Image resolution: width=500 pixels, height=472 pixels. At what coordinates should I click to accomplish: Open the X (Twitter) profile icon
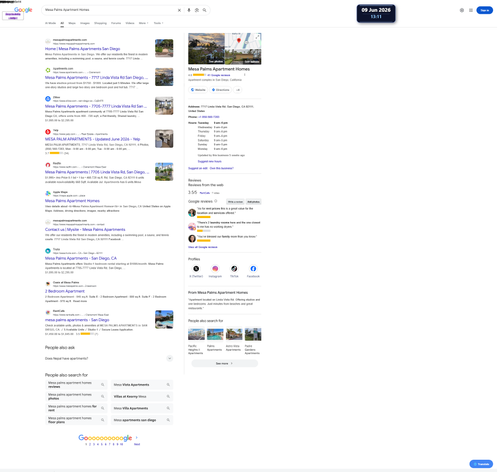[197, 270]
